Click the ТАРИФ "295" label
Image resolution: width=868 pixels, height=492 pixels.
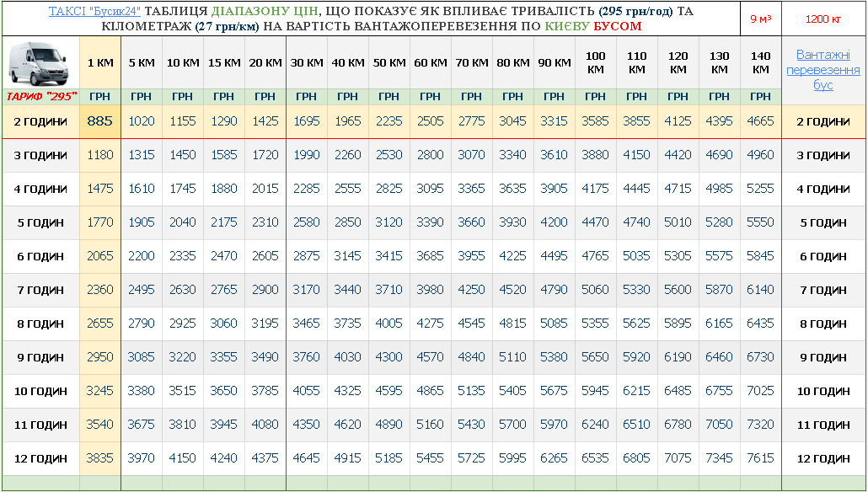(41, 97)
